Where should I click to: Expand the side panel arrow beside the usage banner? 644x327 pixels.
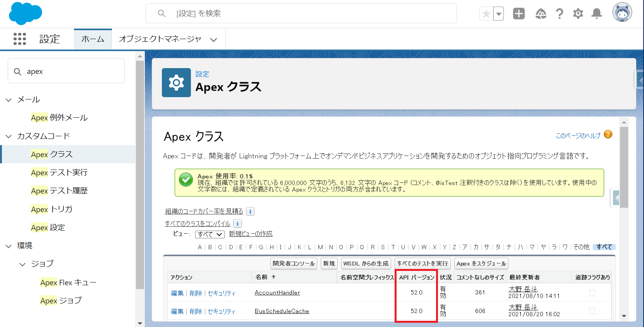coord(616,199)
